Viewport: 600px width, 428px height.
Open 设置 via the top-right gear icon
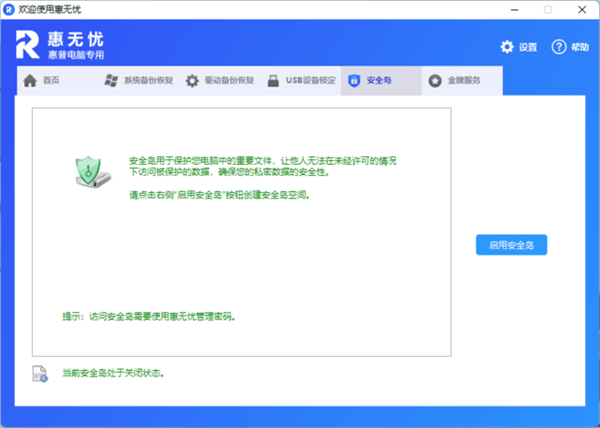(507, 47)
